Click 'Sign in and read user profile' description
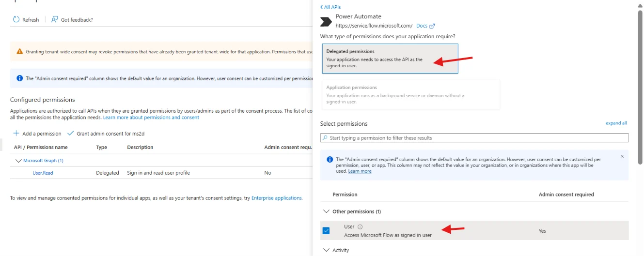 point(158,173)
